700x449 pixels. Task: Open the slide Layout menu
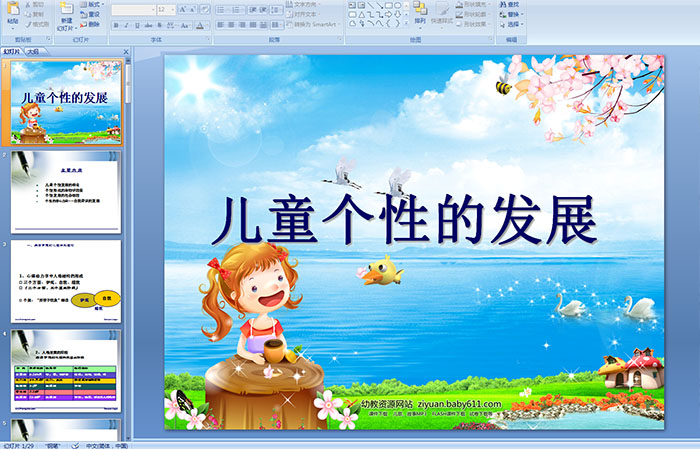click(x=92, y=4)
